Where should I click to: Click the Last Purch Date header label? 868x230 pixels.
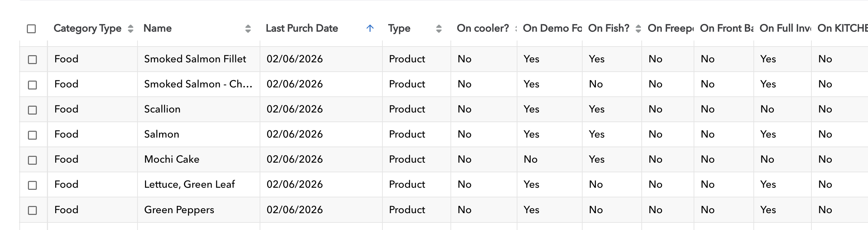point(302,28)
